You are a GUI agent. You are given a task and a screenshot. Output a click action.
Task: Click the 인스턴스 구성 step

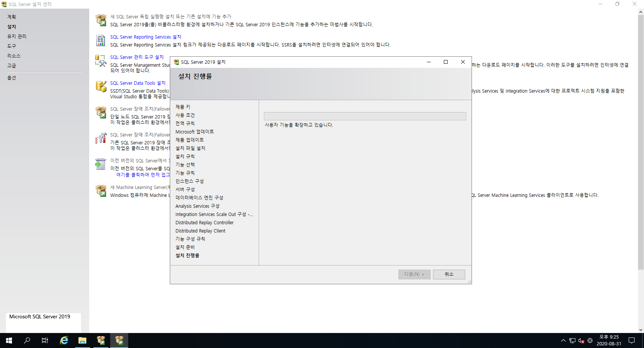pyautogui.click(x=190, y=181)
